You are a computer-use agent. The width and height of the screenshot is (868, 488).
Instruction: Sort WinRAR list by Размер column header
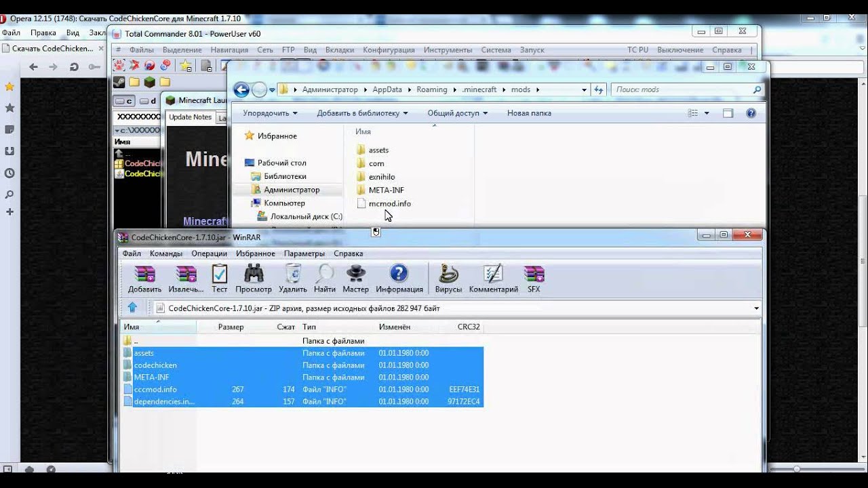coord(231,327)
